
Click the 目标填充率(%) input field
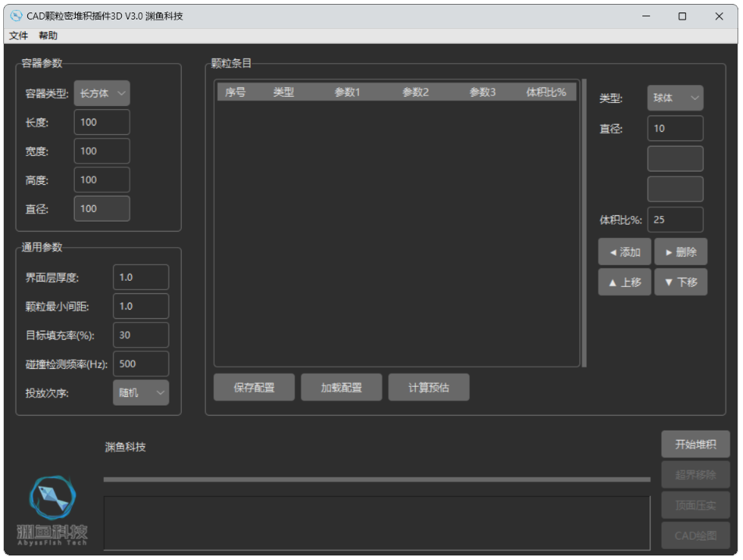[x=140, y=335]
